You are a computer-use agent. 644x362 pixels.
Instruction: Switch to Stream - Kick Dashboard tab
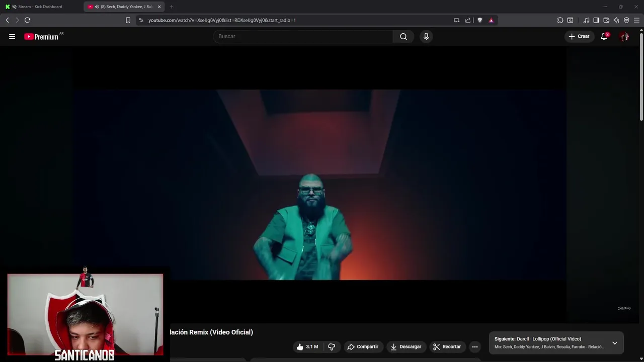pyautogui.click(x=41, y=7)
